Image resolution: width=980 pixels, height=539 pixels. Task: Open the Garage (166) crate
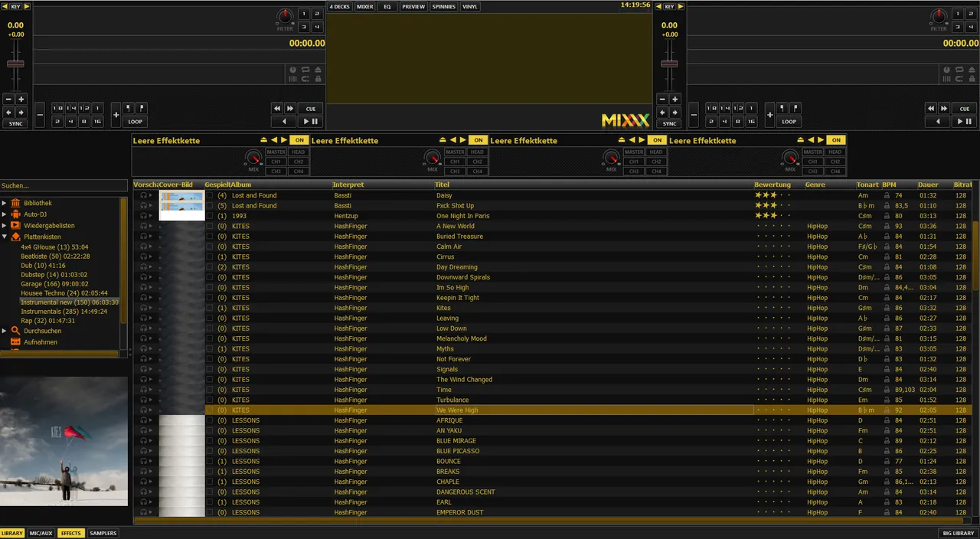click(x=54, y=284)
